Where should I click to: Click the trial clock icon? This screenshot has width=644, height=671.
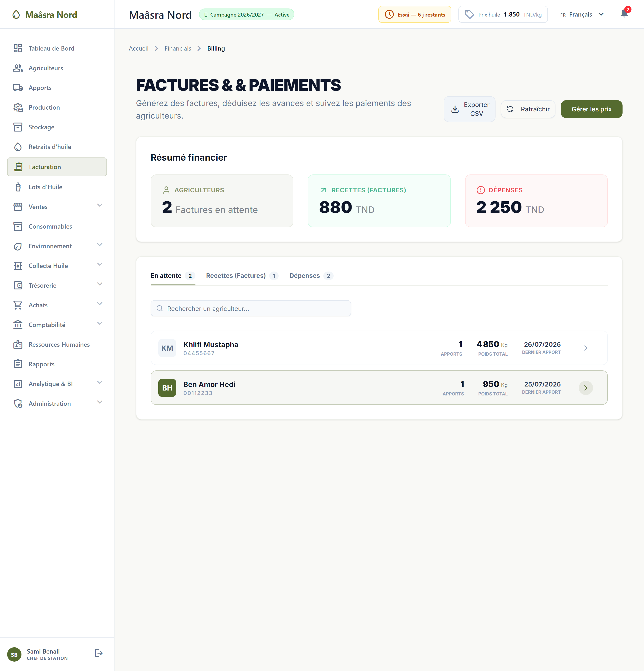click(389, 14)
